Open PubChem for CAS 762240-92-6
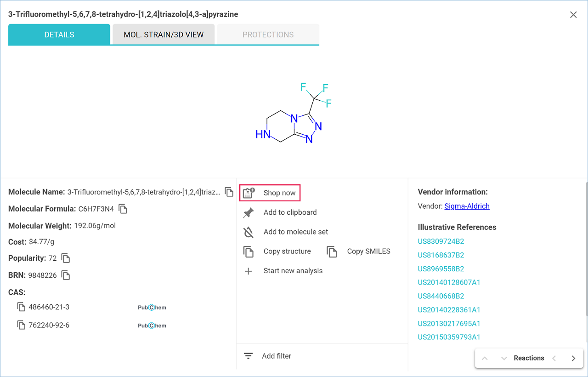Screen dimensions: 588x377 (x=152, y=326)
